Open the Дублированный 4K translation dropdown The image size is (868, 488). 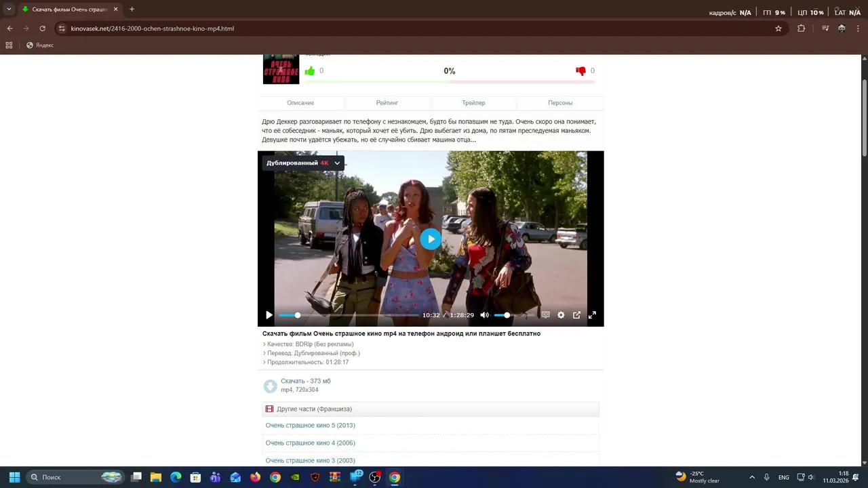[x=303, y=163]
